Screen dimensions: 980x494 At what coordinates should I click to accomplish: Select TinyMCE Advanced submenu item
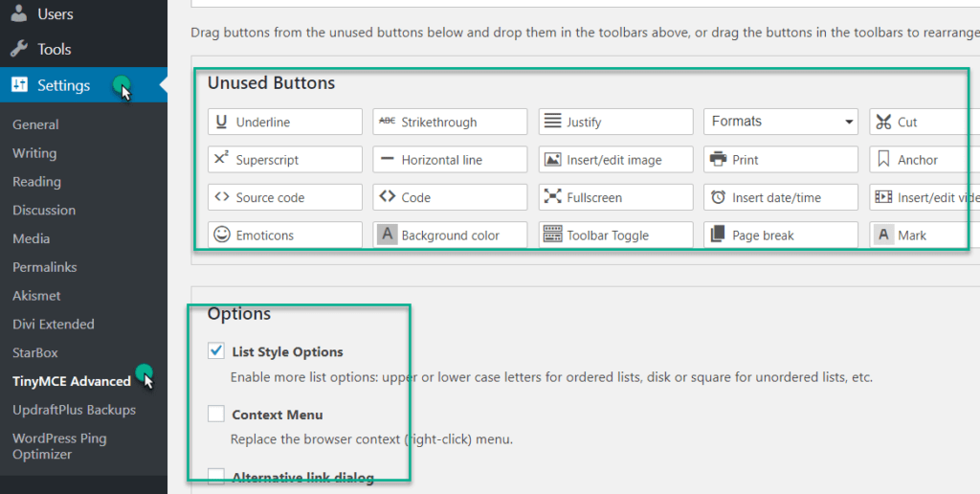coord(72,381)
